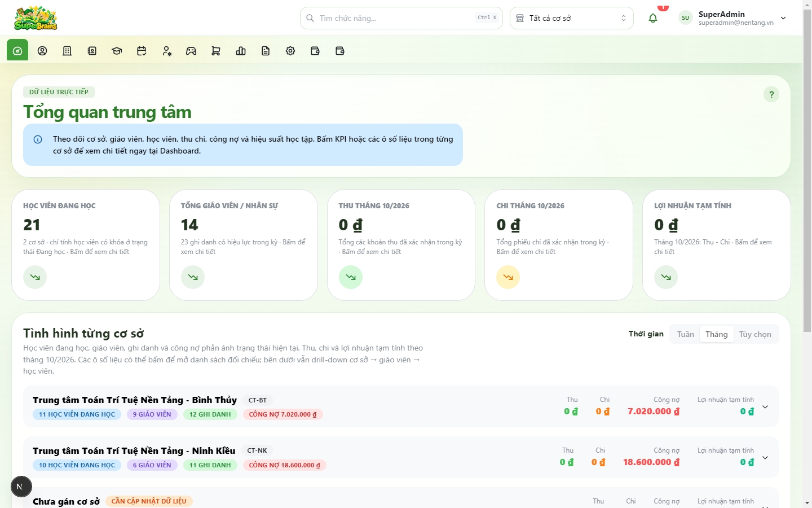This screenshot has height=508, width=812.
Task: Open the building (branches) nav icon
Action: point(67,51)
